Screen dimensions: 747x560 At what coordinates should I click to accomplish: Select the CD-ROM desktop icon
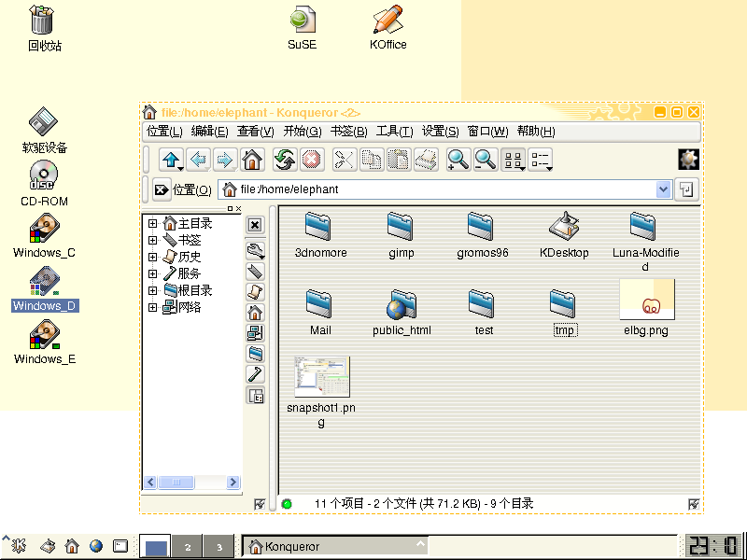[43, 183]
